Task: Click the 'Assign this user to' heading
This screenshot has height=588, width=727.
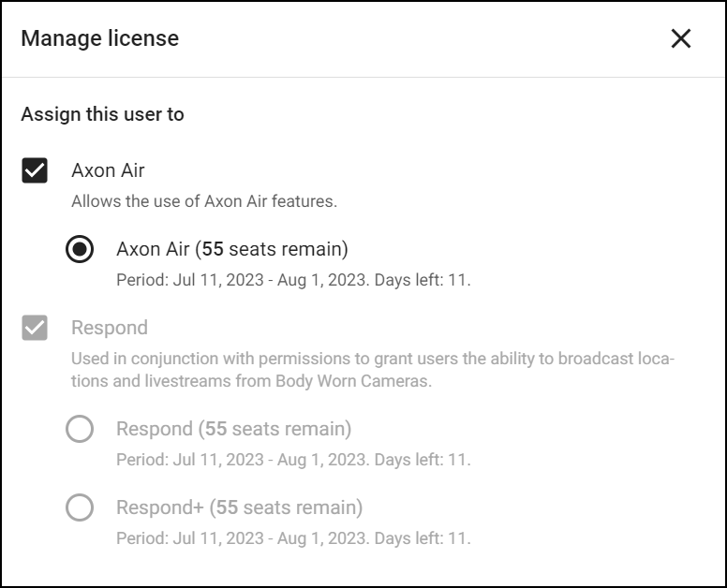Action: point(102,114)
